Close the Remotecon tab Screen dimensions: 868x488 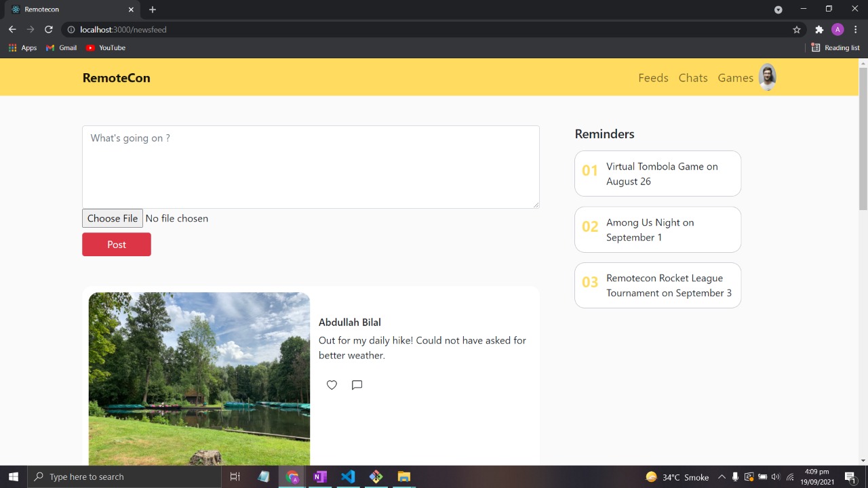coord(130,9)
